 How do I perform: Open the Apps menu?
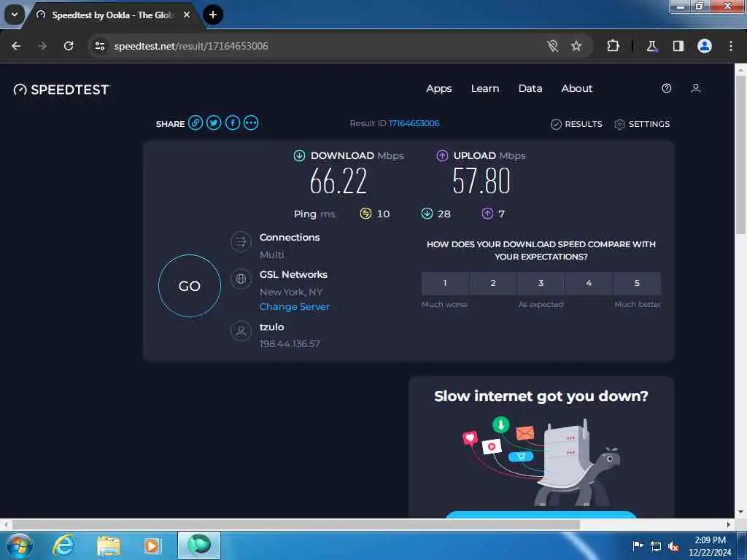438,88
